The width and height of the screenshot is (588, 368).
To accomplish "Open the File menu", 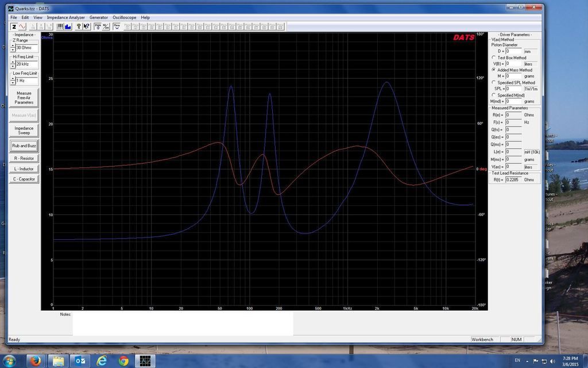I will [x=14, y=17].
